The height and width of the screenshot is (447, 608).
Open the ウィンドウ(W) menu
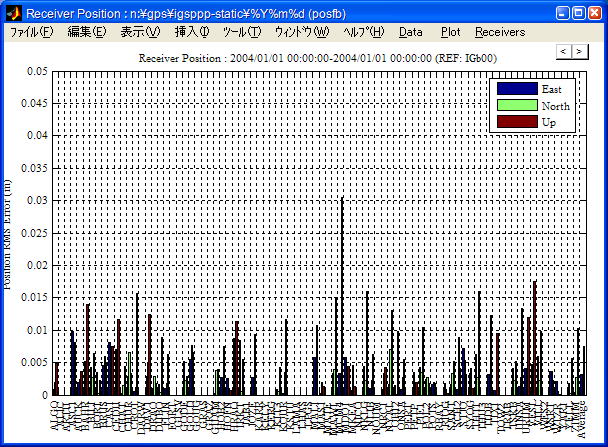point(301,32)
